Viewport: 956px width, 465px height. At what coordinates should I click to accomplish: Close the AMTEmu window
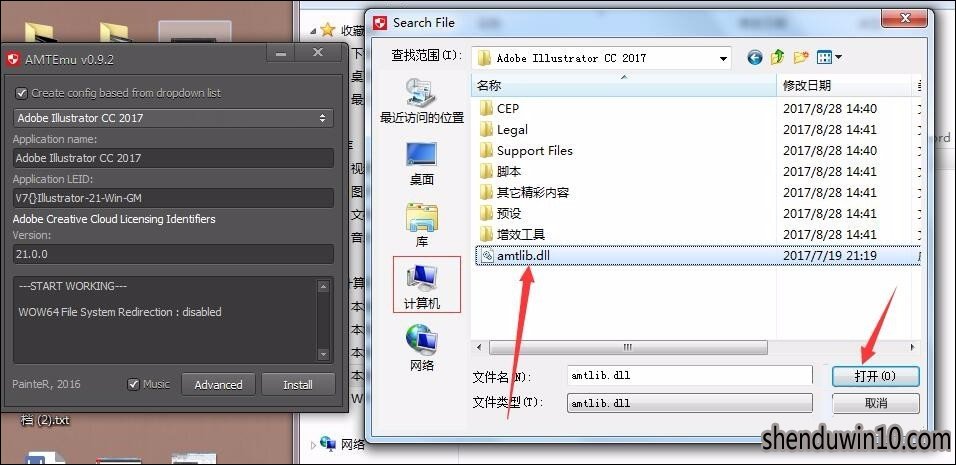coord(318,53)
